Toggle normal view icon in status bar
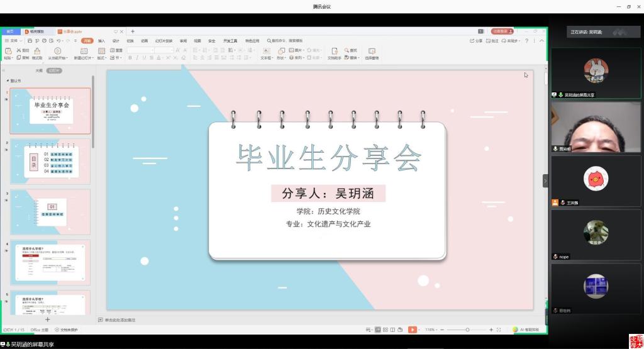The image size is (644, 349). point(377,330)
